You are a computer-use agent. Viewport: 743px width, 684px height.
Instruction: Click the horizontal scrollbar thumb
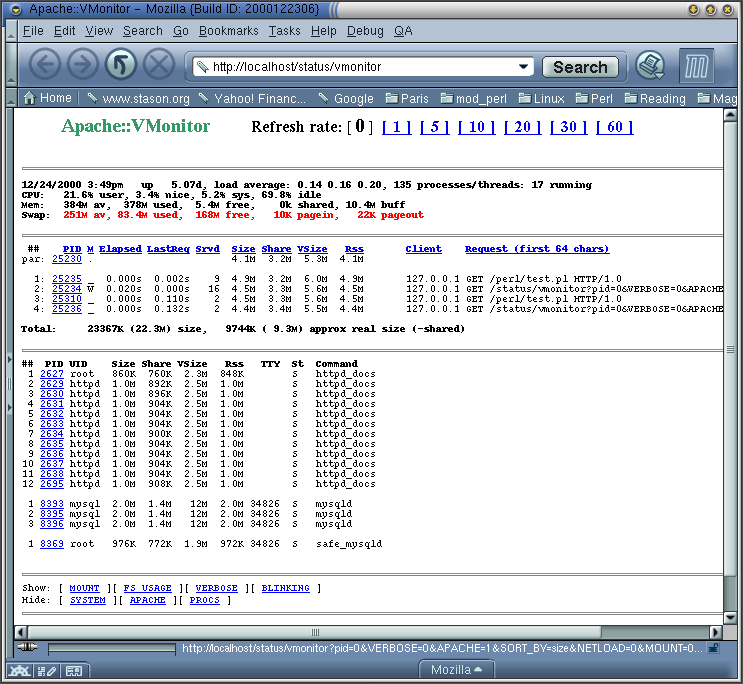pos(315,632)
